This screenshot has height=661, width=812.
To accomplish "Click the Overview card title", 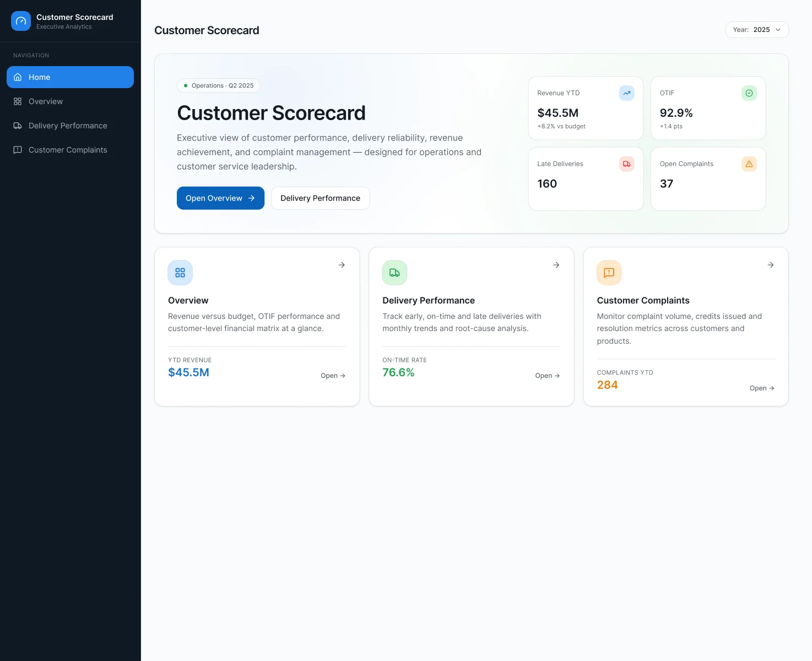I will [x=188, y=300].
